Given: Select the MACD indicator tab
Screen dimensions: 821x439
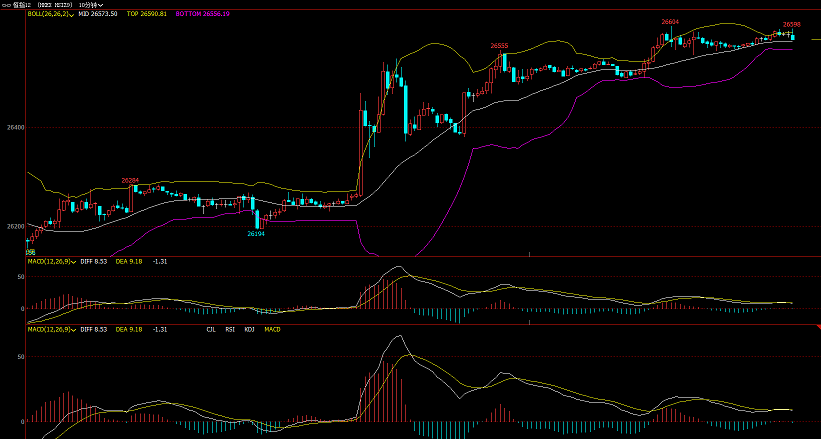Looking at the screenshot, I should tap(271, 328).
